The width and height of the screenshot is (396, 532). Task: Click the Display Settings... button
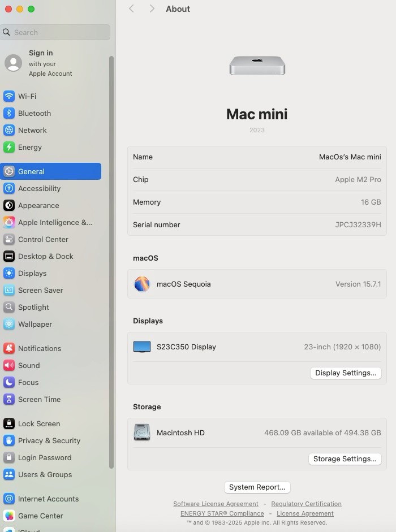(x=346, y=373)
